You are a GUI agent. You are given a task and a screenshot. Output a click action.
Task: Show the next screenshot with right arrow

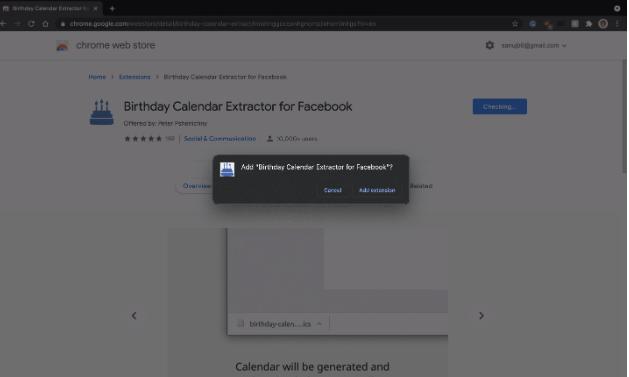(481, 316)
